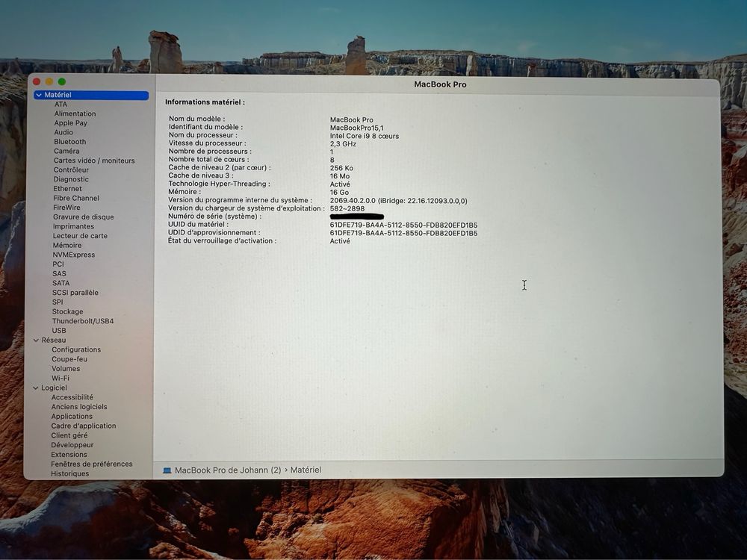The image size is (747, 560).
Task: Select Bluetooth in the sidebar
Action: tap(70, 142)
